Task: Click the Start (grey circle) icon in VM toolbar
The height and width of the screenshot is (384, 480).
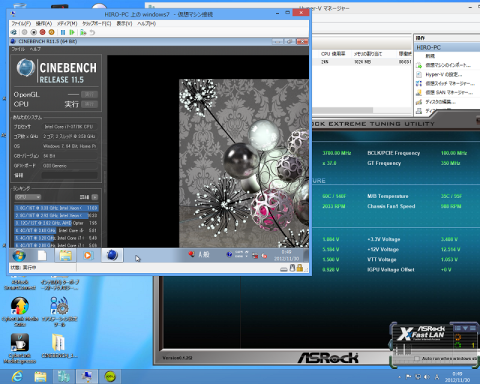Action: [x=24, y=32]
